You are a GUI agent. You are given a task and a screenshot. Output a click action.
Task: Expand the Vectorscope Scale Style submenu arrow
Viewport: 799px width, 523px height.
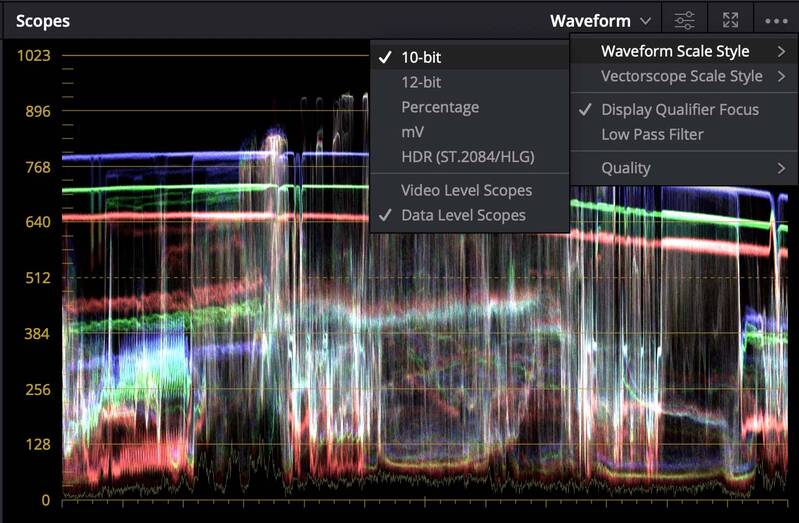point(781,76)
